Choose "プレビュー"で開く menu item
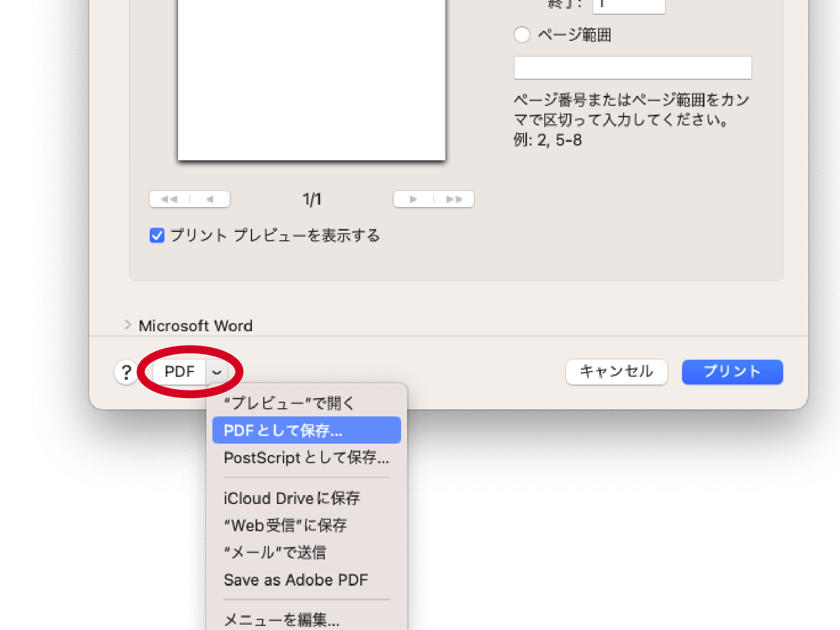Image resolution: width=840 pixels, height=630 pixels. (306, 403)
